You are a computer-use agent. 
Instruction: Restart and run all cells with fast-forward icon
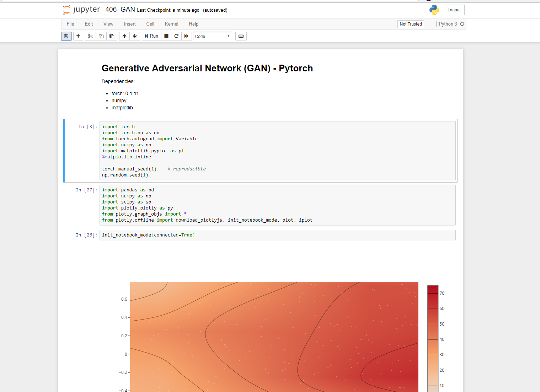[187, 36]
